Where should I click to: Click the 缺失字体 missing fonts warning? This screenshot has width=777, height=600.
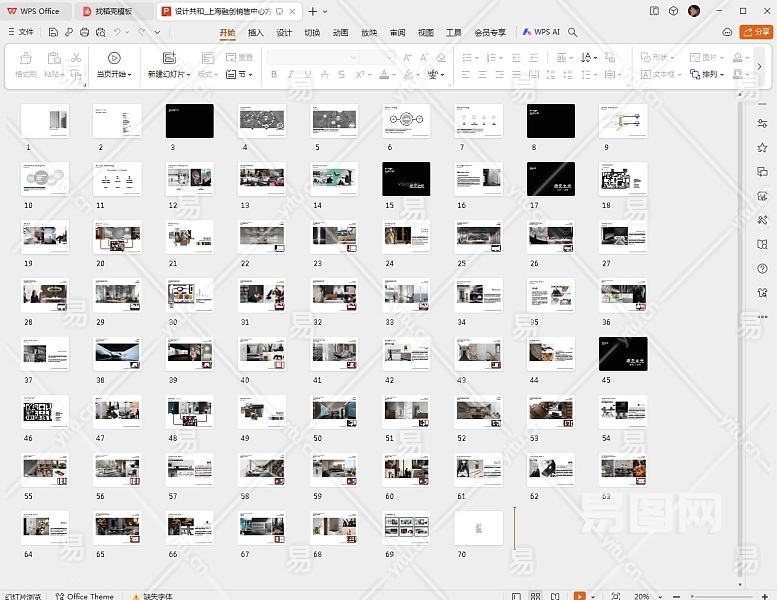155,595
